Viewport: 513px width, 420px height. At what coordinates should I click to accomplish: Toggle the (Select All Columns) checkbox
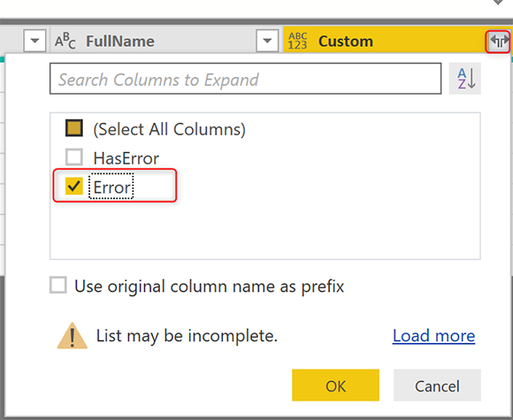[74, 128]
